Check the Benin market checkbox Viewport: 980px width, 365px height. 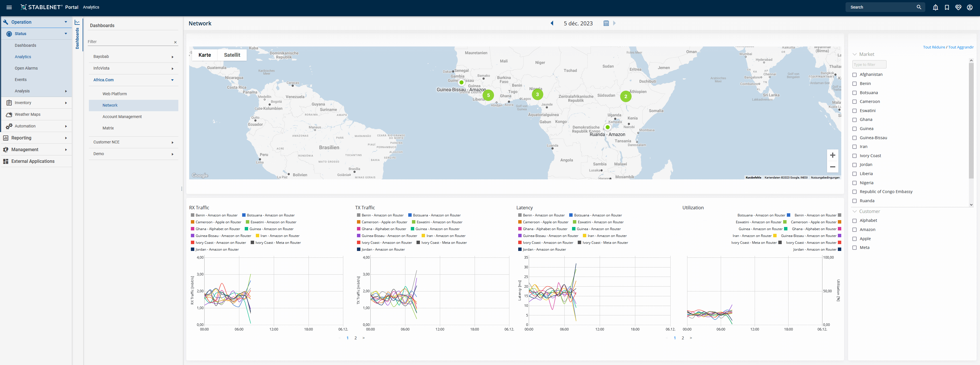click(854, 84)
